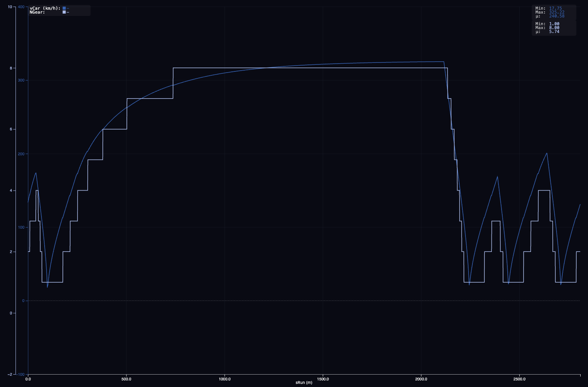
Task: Click the 200 tick on the speed axis
Action: click(21, 154)
